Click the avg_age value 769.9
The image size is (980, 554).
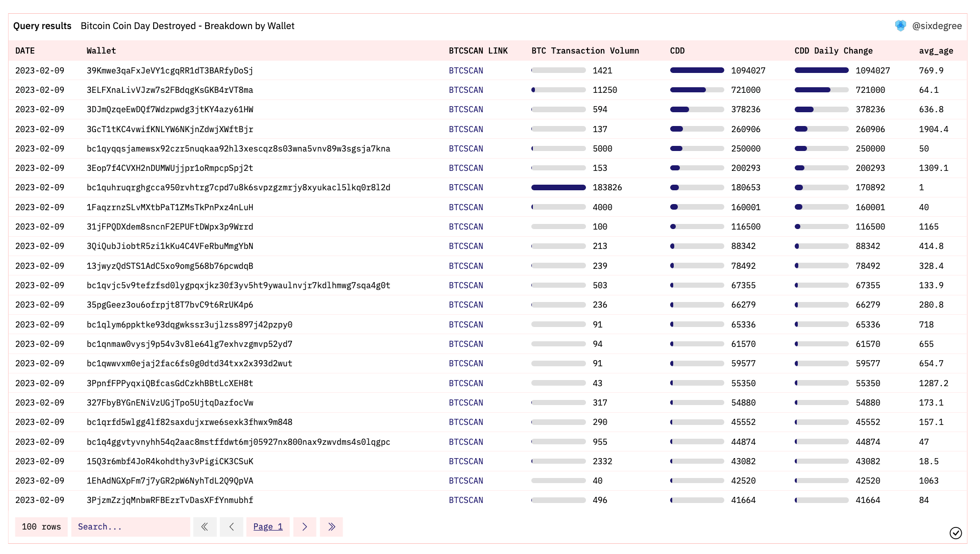[932, 71]
